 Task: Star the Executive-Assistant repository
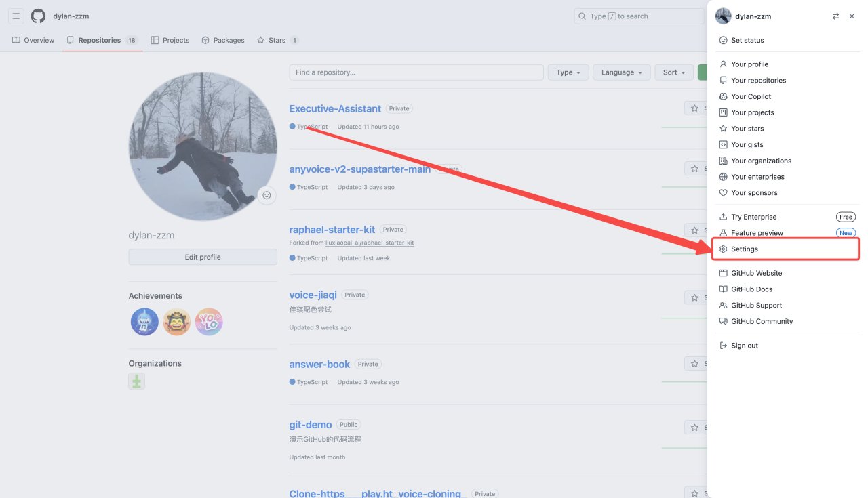[695, 108]
